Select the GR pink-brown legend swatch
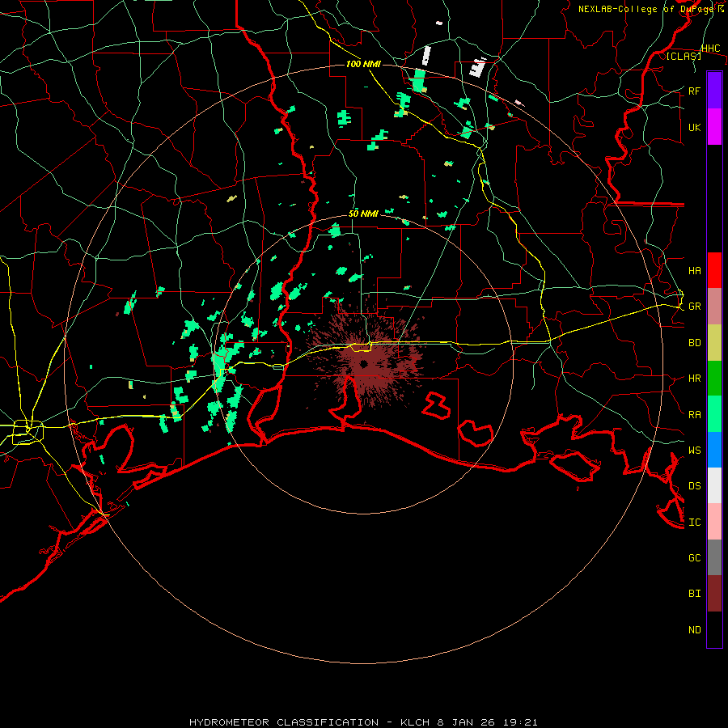 click(714, 307)
